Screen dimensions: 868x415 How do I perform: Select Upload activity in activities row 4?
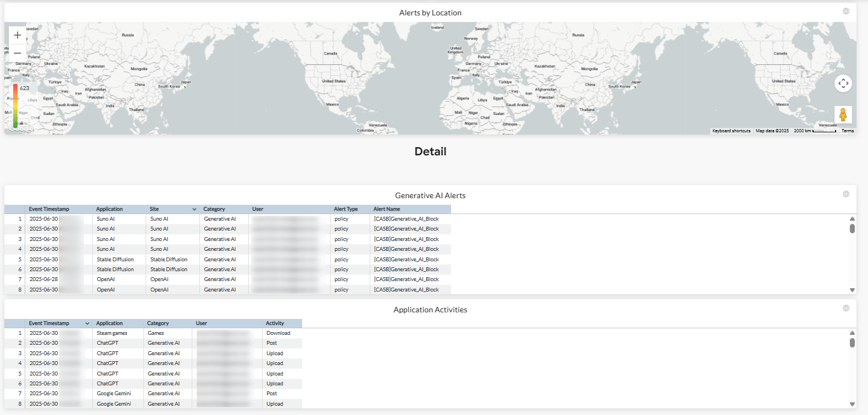point(275,363)
